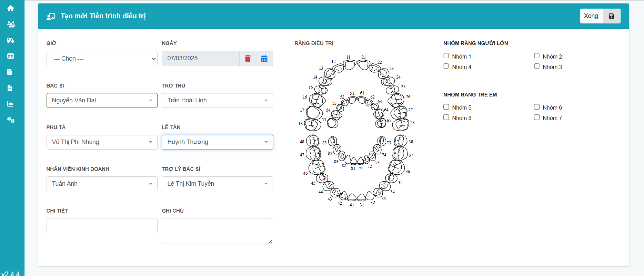Open the medicine pills sidebar icon

click(x=11, y=40)
